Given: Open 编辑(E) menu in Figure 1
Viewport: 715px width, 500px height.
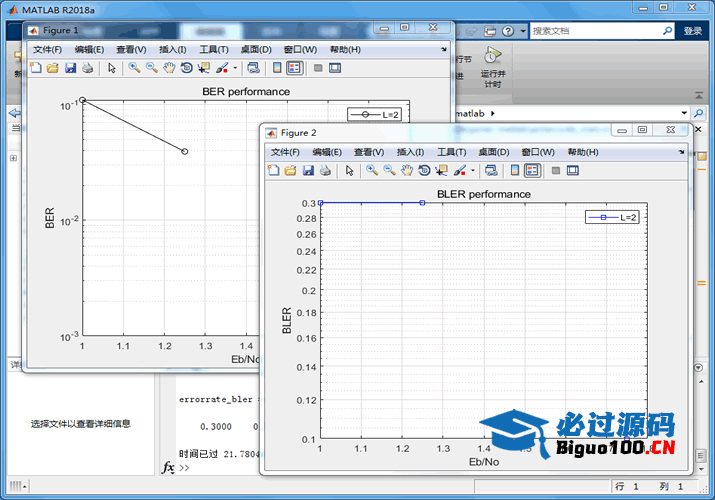Looking at the screenshot, I should [89, 50].
